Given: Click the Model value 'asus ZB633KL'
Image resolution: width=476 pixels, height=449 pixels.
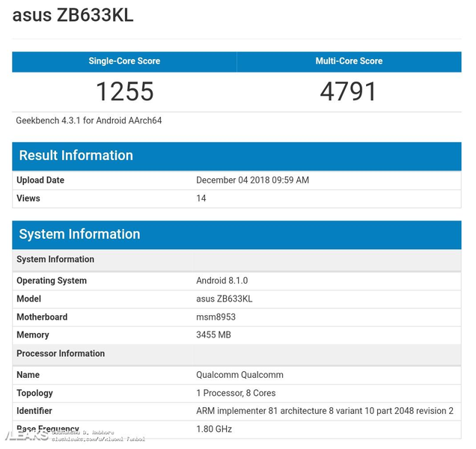Looking at the screenshot, I should point(224,299).
